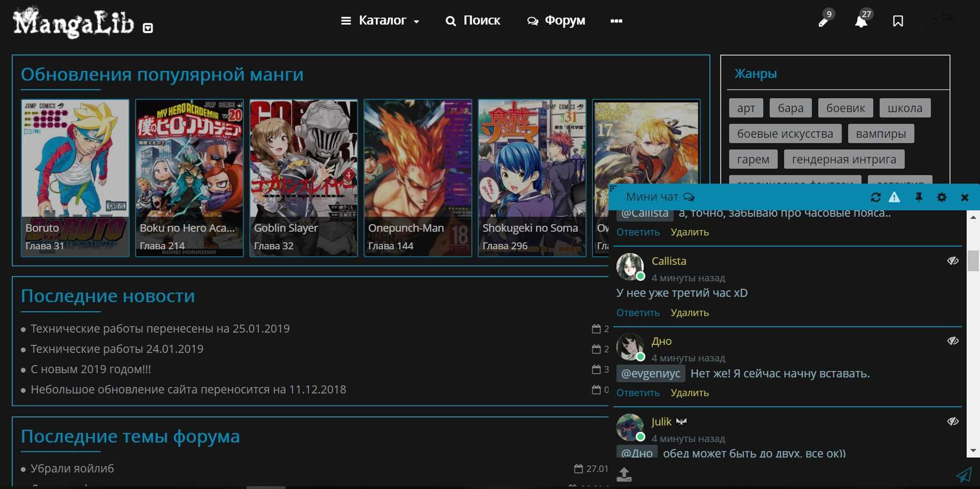Open Onepunch-Man Глава 144 cover
Screen dimensions: 980x489
[418, 178]
